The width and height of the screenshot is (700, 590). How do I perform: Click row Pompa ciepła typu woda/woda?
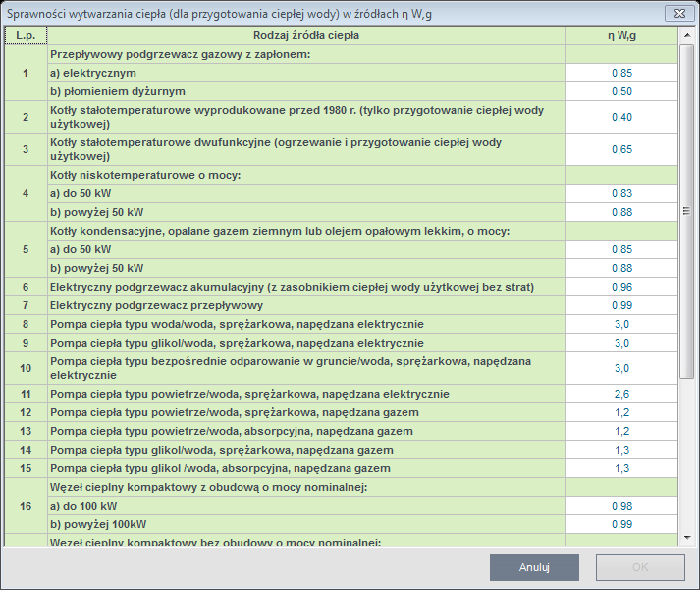pos(306,324)
